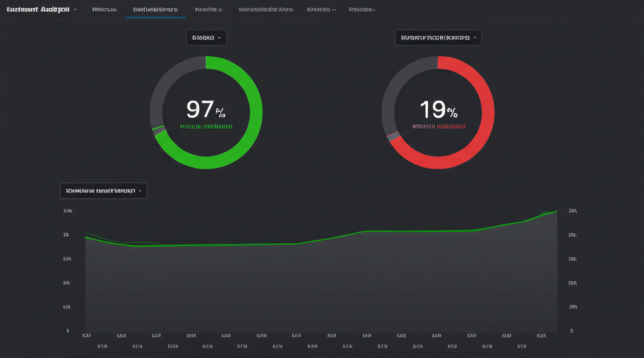This screenshot has width=644, height=358.
Task: Open the longest-labeled tab in the top navigation
Action: click(266, 9)
